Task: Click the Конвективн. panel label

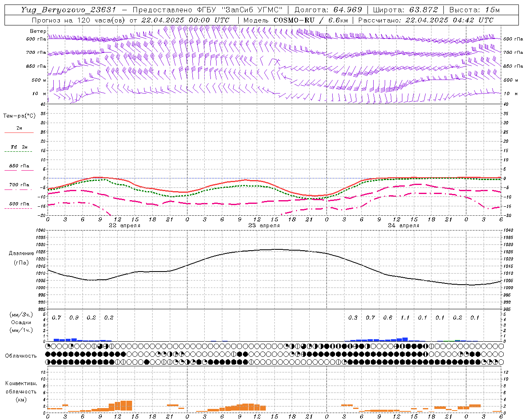Action: coord(21,383)
